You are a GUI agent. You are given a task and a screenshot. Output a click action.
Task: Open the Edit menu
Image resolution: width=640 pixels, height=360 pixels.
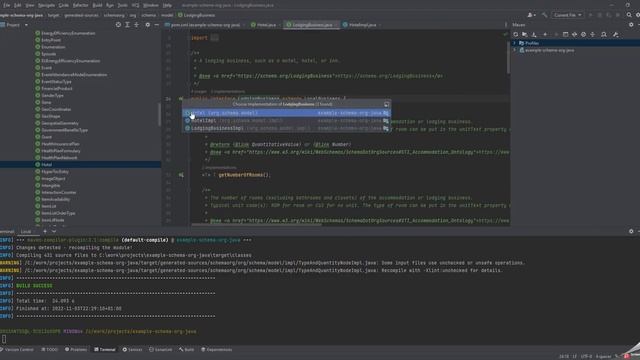[18, 5]
